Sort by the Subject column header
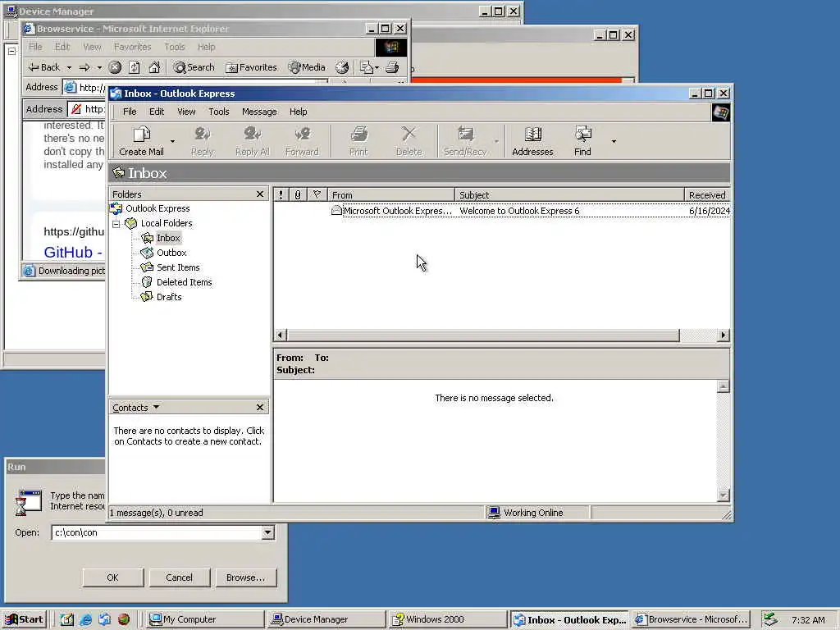The image size is (840, 630). [x=569, y=195]
